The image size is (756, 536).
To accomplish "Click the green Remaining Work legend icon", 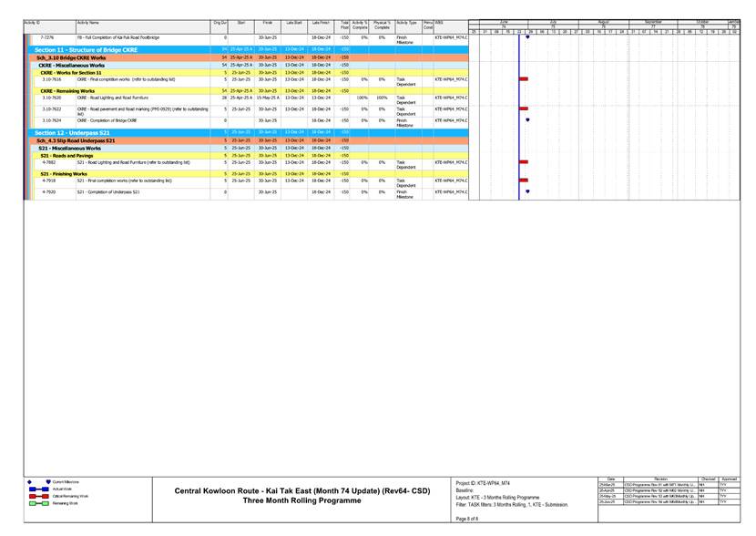I will (38, 503).
